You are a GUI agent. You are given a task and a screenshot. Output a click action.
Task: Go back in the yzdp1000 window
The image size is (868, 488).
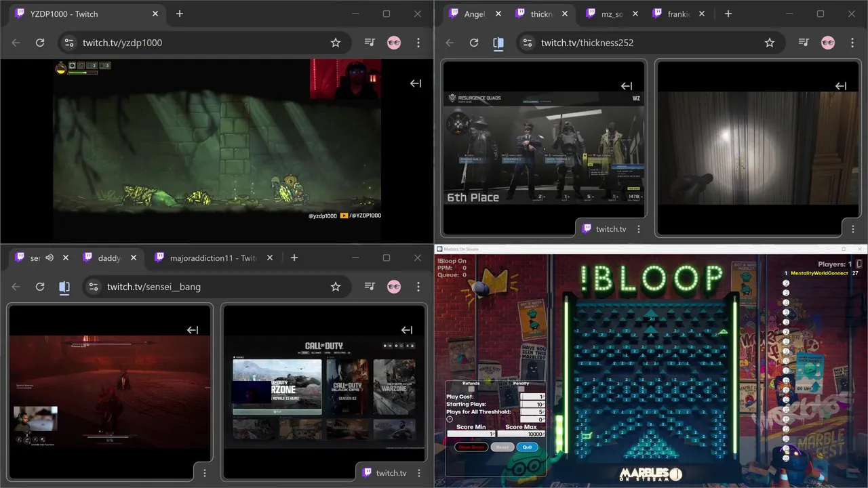point(16,43)
